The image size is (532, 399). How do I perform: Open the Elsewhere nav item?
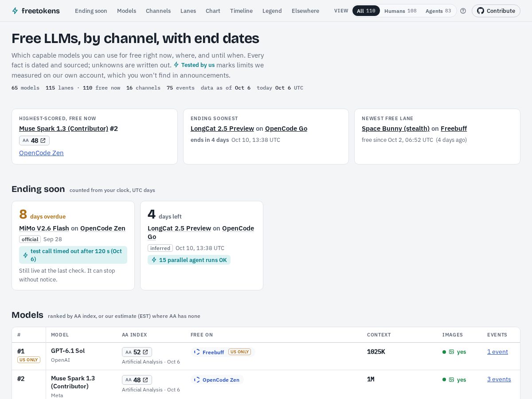point(305,11)
